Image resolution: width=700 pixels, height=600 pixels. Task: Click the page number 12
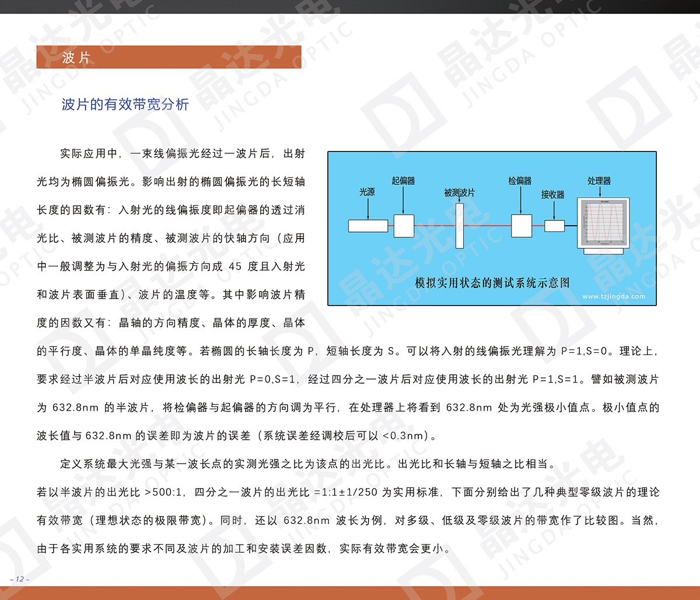[19, 579]
